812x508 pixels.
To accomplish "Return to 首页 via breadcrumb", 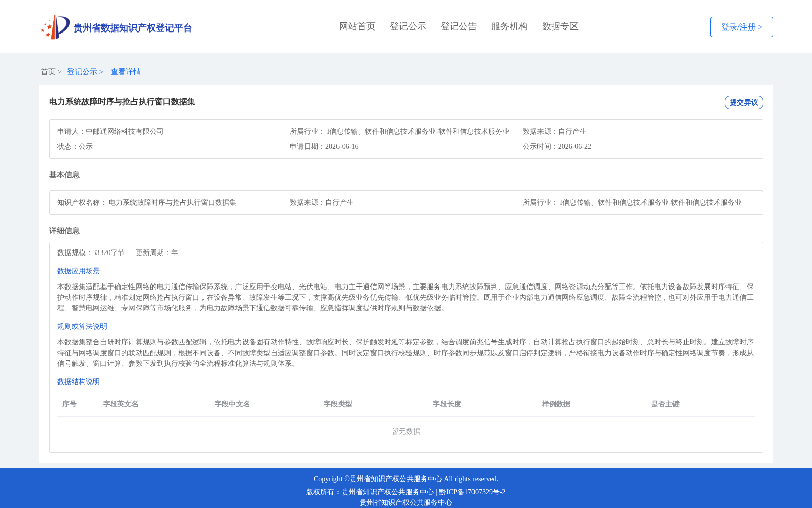I will click(48, 72).
